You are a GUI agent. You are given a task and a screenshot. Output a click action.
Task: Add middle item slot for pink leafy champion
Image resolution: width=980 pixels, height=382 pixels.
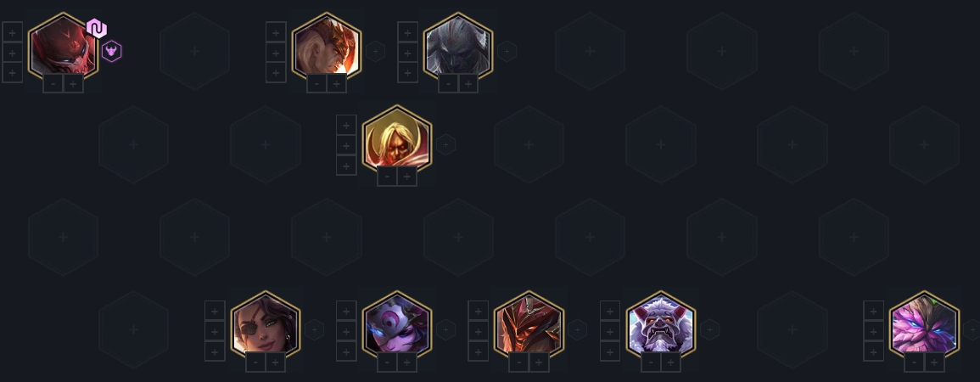874,331
